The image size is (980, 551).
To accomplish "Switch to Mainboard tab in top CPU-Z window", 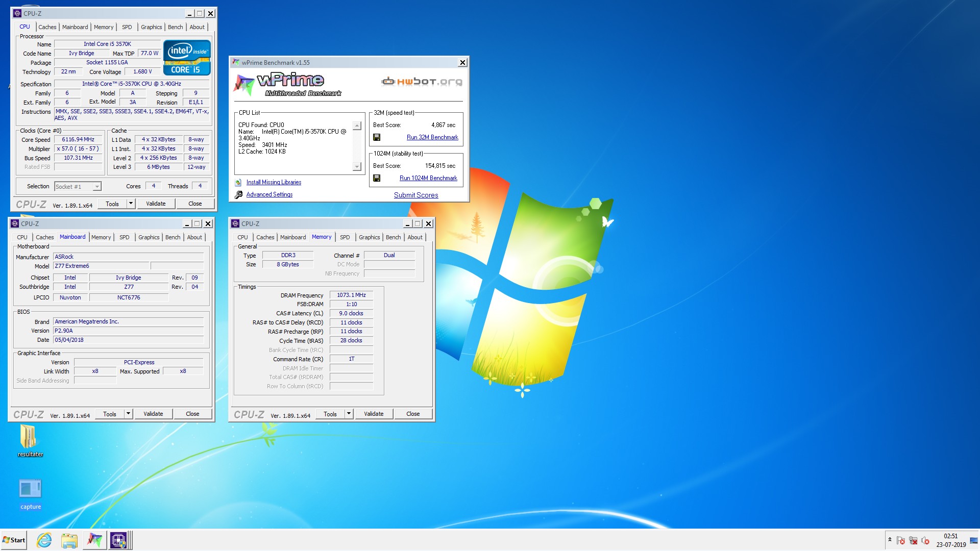I will (x=75, y=27).
